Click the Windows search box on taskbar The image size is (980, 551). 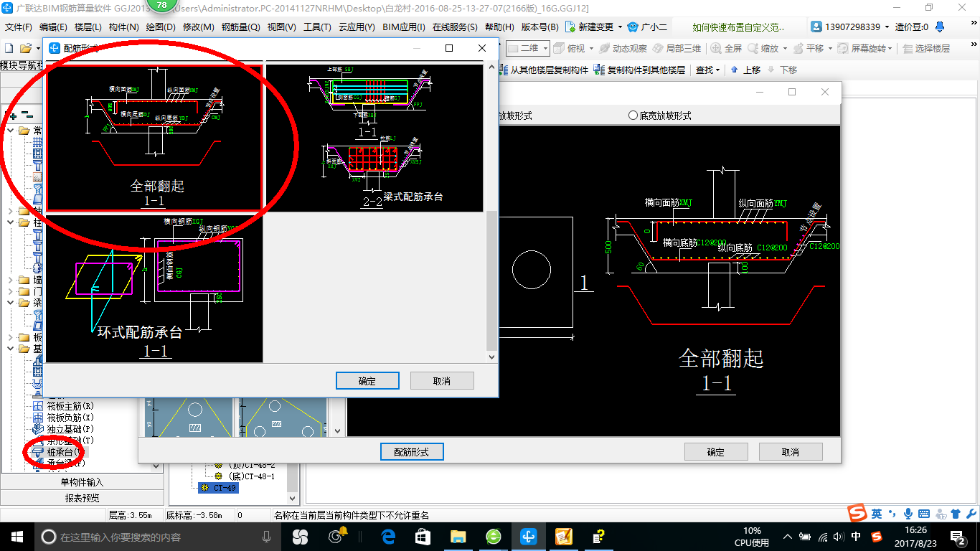pyautogui.click(x=157, y=537)
